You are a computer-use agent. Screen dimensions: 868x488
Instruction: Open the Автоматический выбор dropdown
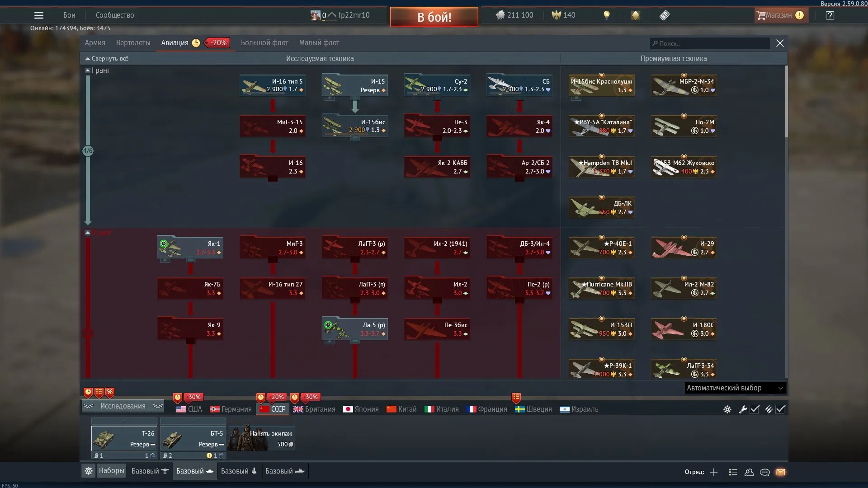pyautogui.click(x=735, y=388)
